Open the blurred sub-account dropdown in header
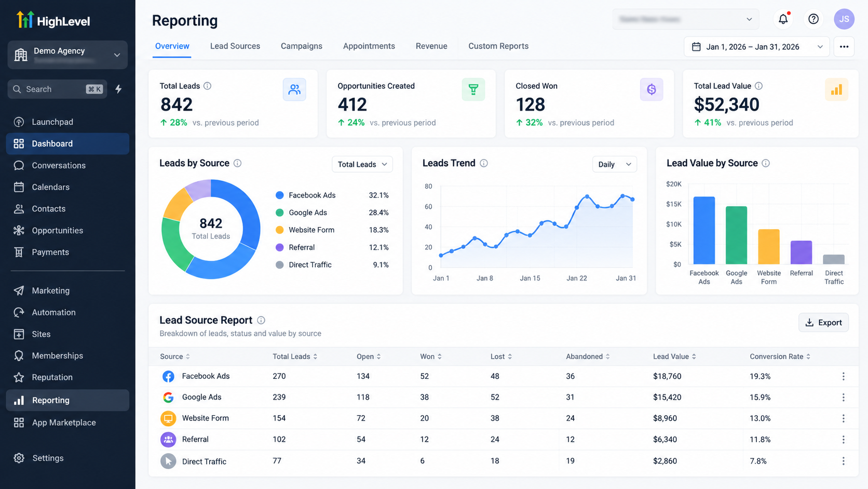 686,19
